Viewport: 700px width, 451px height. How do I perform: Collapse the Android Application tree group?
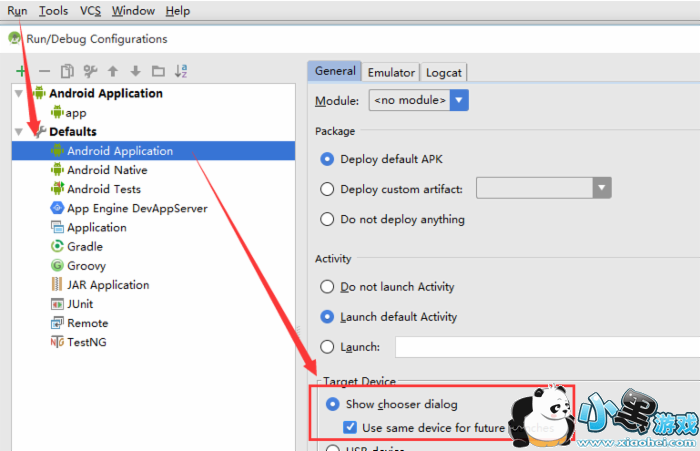coord(19,93)
